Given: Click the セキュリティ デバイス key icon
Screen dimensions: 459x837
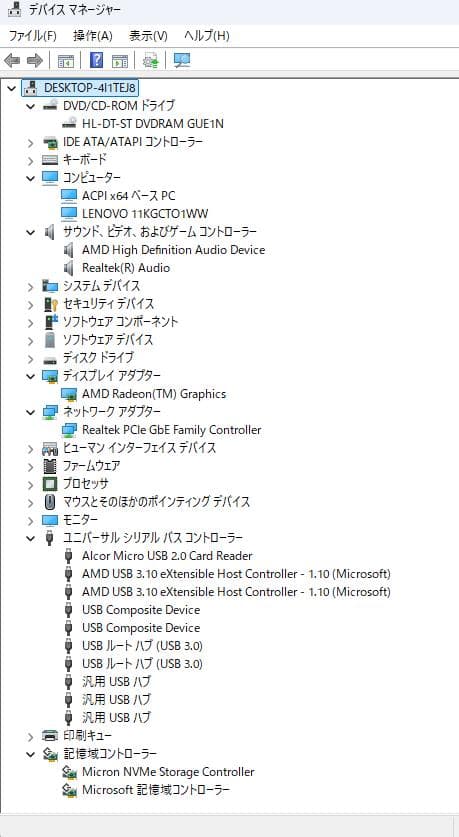Looking at the screenshot, I should tap(50, 304).
